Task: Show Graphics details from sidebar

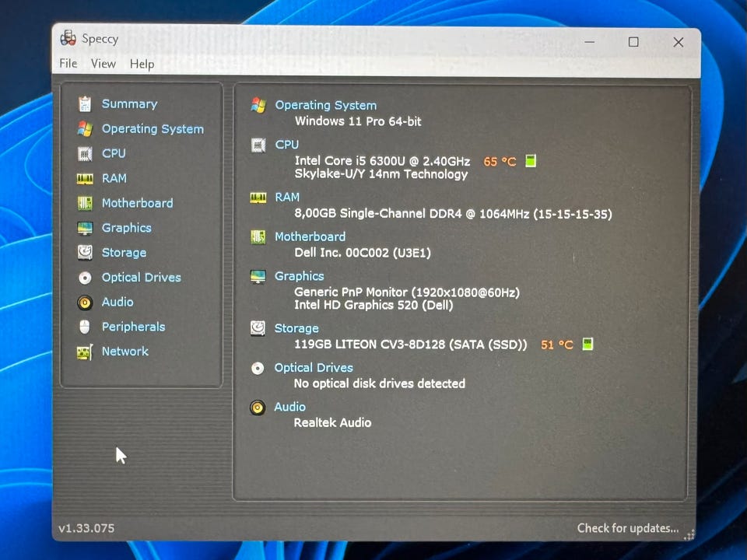Action: pos(126,228)
